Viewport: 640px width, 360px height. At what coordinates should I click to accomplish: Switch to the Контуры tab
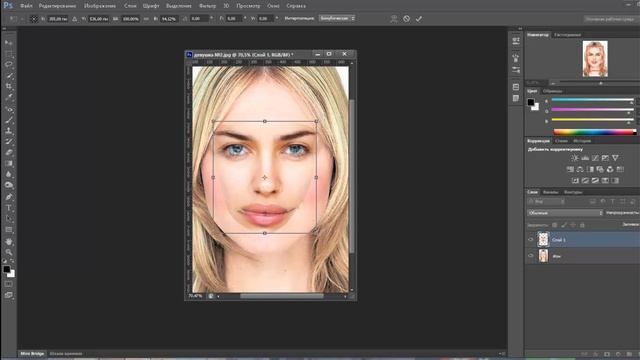point(573,192)
